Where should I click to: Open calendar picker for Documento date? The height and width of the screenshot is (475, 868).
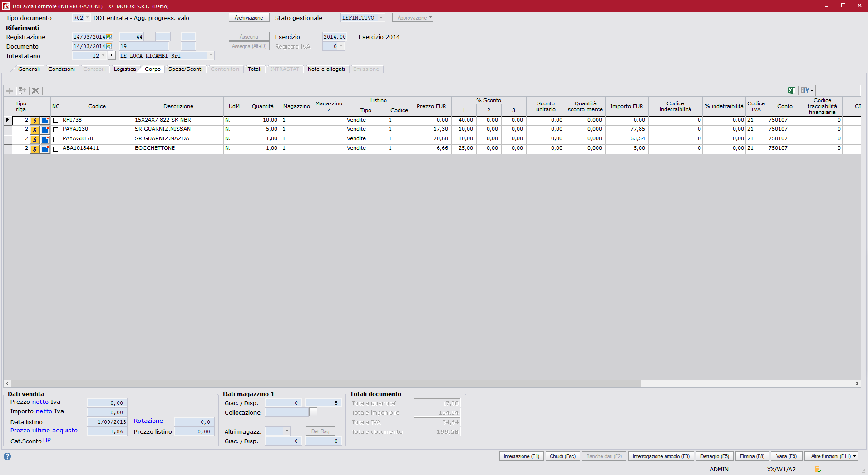point(109,46)
